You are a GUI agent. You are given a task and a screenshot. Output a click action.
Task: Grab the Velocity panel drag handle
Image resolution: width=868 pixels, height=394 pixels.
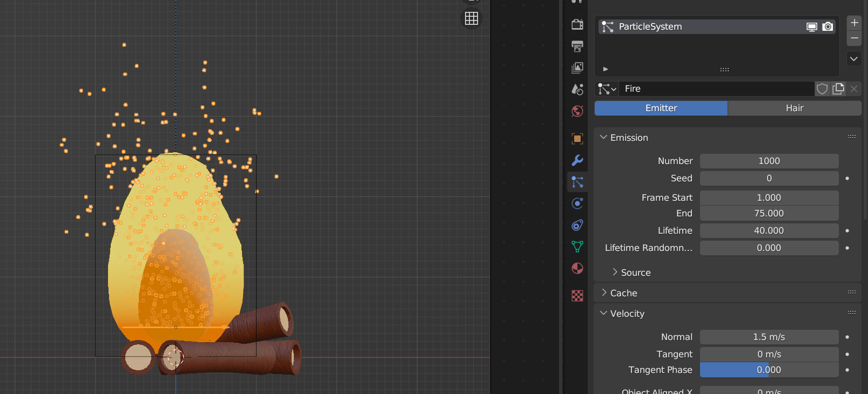click(852, 313)
